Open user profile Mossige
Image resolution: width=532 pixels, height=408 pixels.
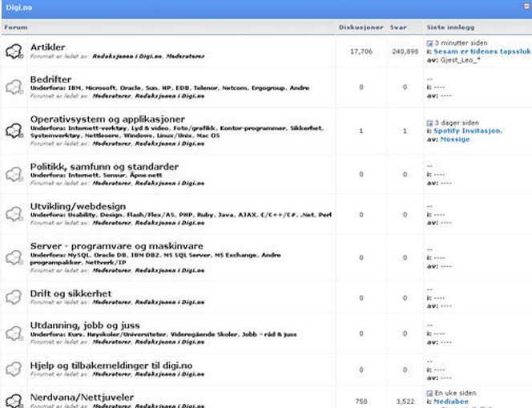[x=454, y=139]
